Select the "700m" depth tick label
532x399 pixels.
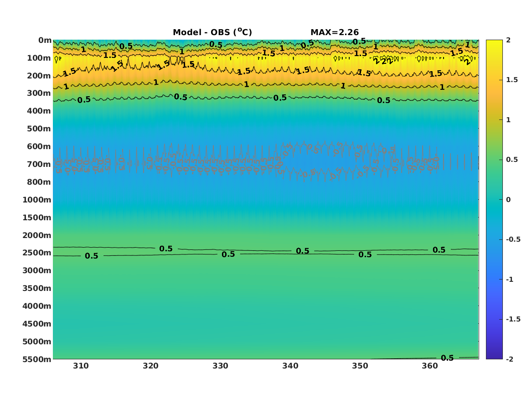click(39, 164)
